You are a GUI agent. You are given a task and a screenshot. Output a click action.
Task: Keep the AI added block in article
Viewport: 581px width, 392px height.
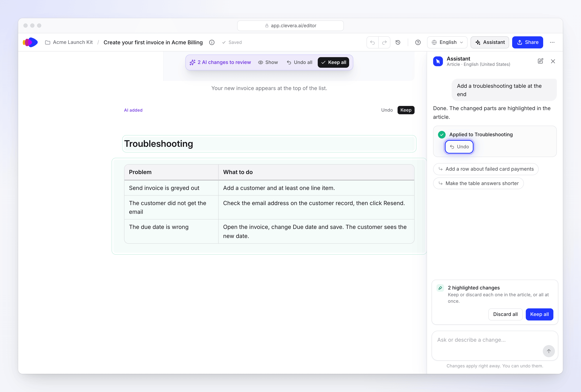click(406, 110)
